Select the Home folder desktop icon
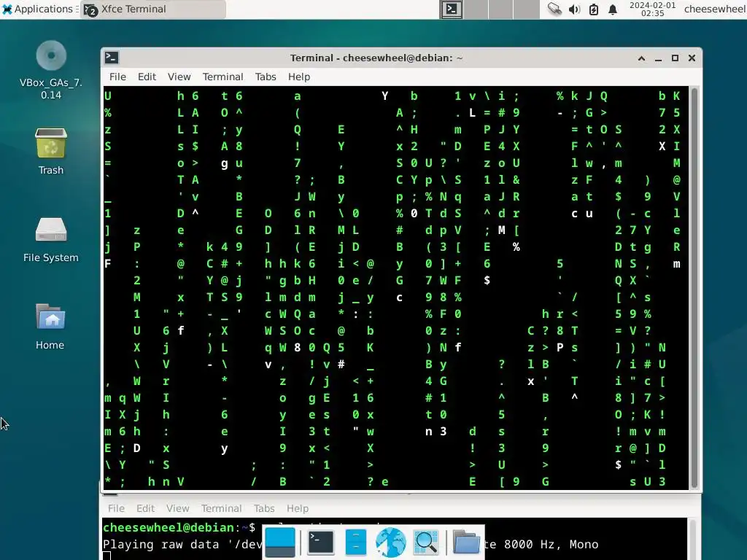Image resolution: width=747 pixels, height=560 pixels. point(50,327)
